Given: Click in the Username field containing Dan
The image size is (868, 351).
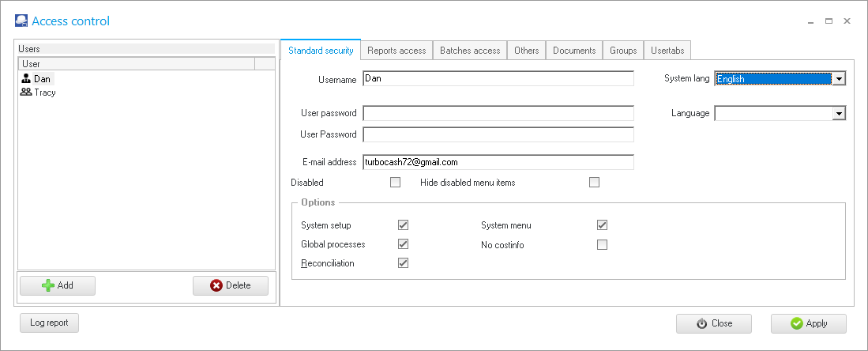Looking at the screenshot, I should (x=498, y=79).
